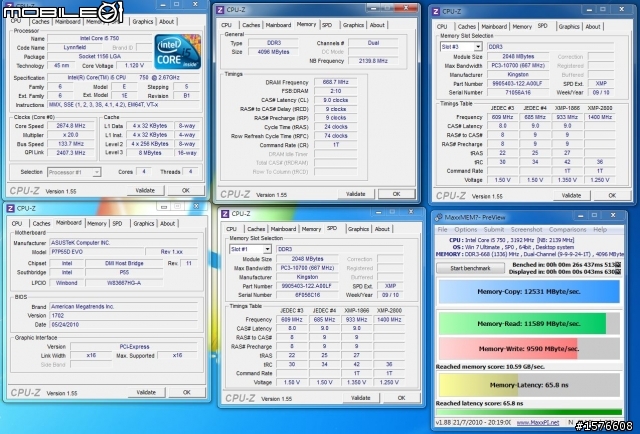Click the Package value 'Socket 1156 LGA'
640x434 pixels.
click(x=100, y=56)
